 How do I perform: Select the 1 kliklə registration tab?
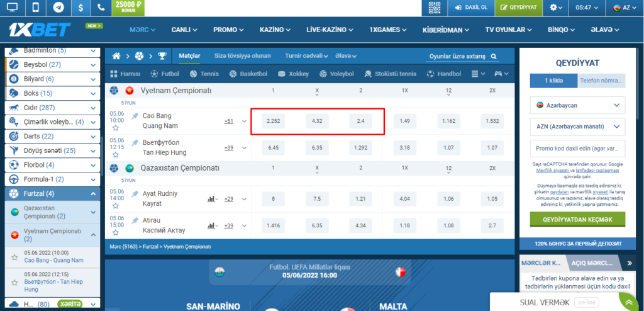pyautogui.click(x=553, y=81)
